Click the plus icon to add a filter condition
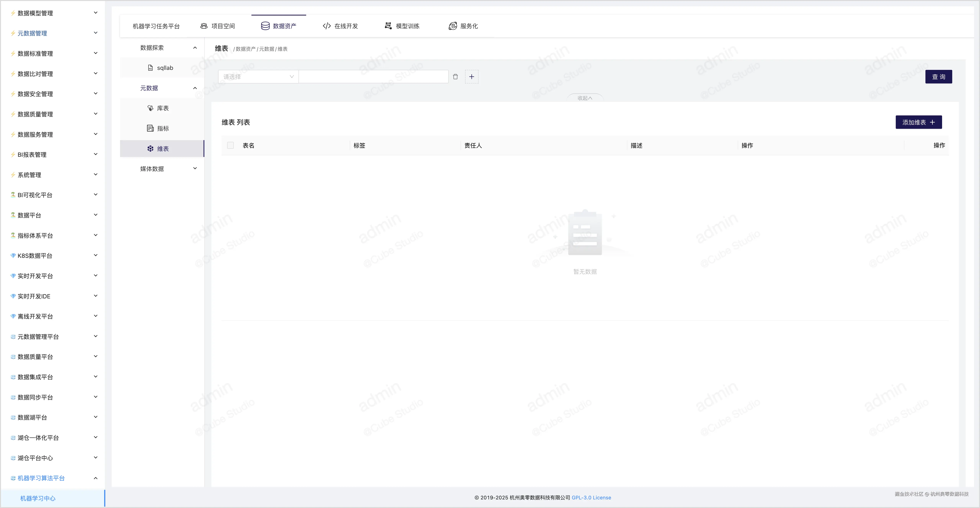 (x=471, y=77)
